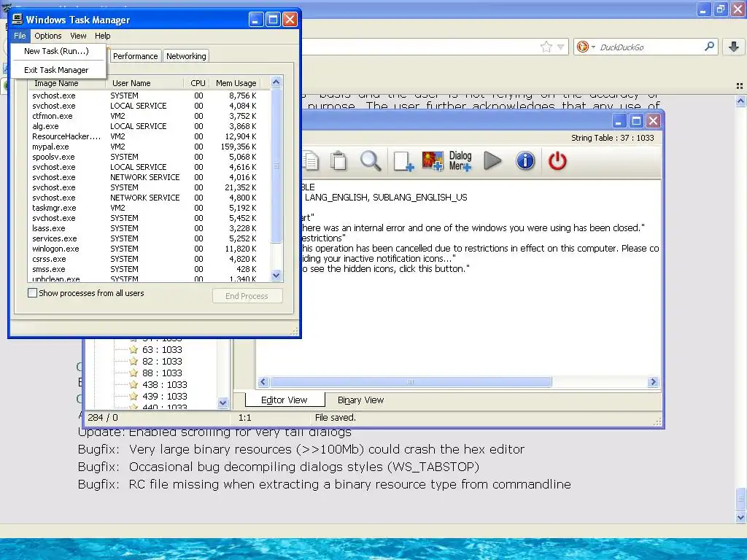This screenshot has width=747, height=560.
Task: Select the ResourceHacker process row
Action: point(145,136)
